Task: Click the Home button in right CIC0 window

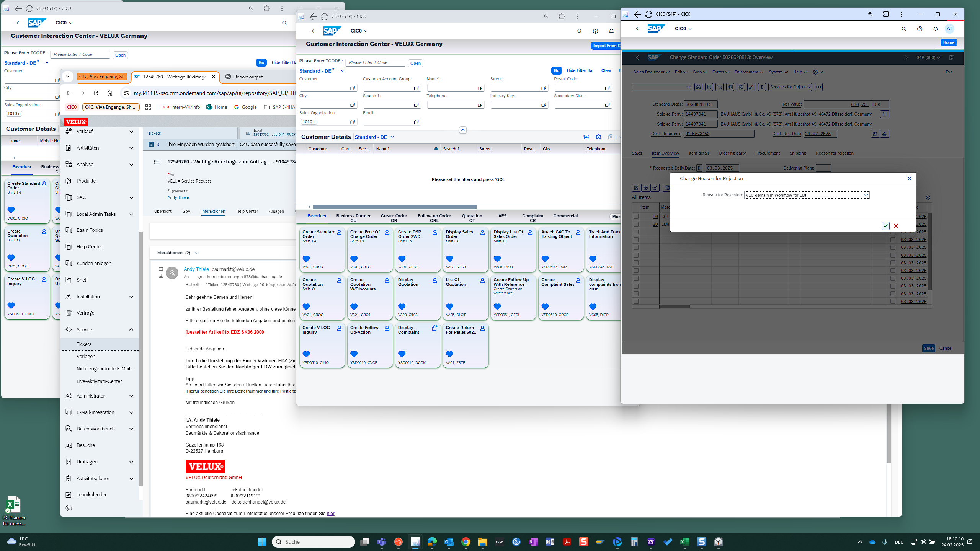Action: coord(949,42)
